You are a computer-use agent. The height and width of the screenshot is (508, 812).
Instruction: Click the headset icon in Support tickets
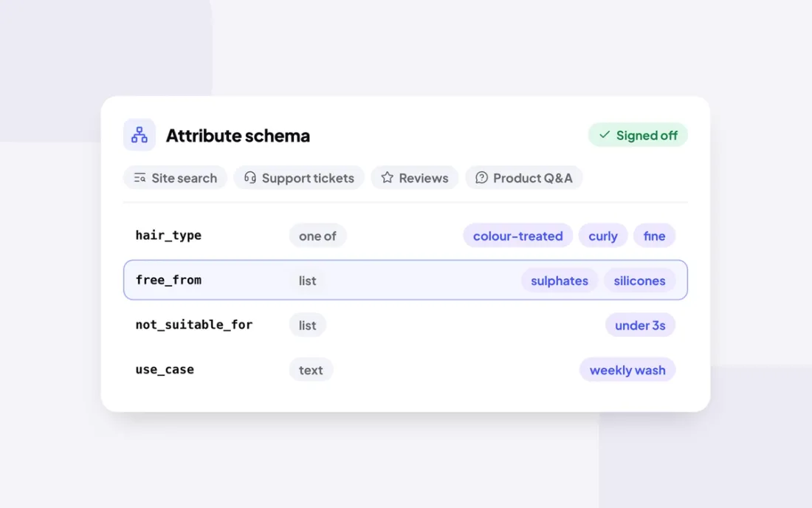pos(250,178)
